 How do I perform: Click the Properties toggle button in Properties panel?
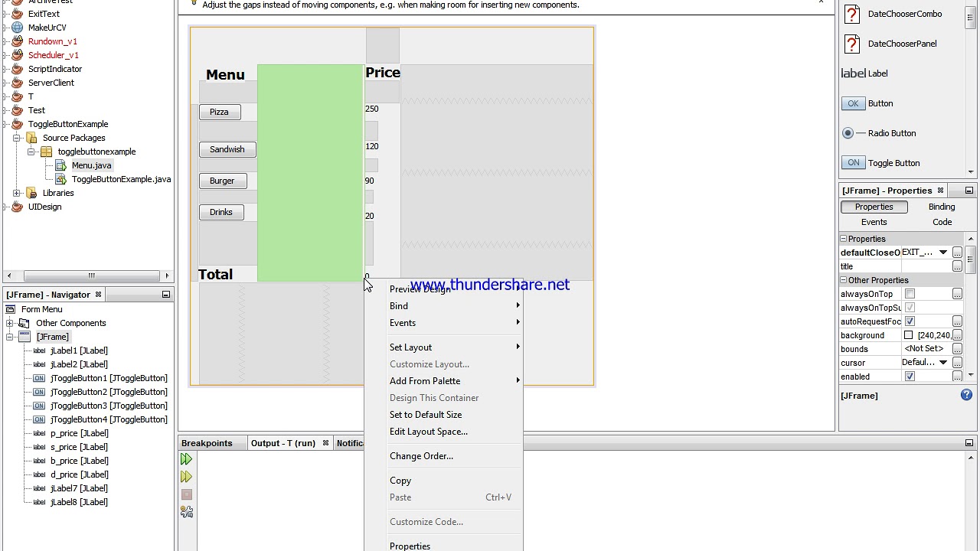pos(874,207)
